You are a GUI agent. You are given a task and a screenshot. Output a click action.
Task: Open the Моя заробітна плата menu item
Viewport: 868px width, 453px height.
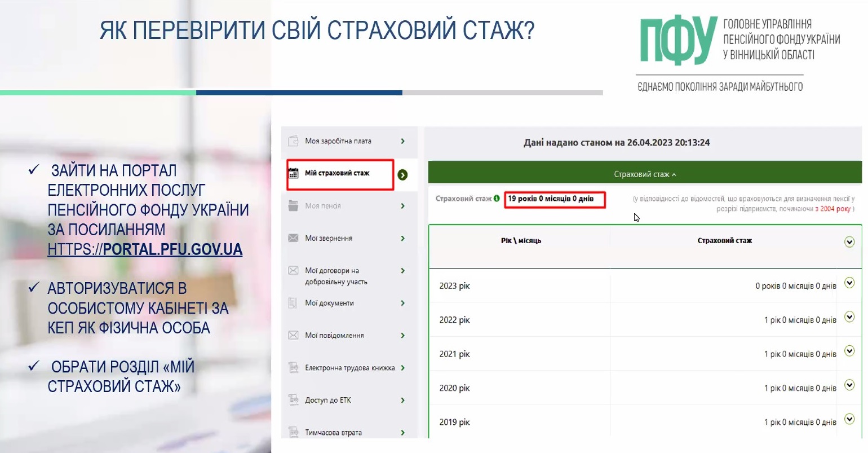click(x=338, y=141)
